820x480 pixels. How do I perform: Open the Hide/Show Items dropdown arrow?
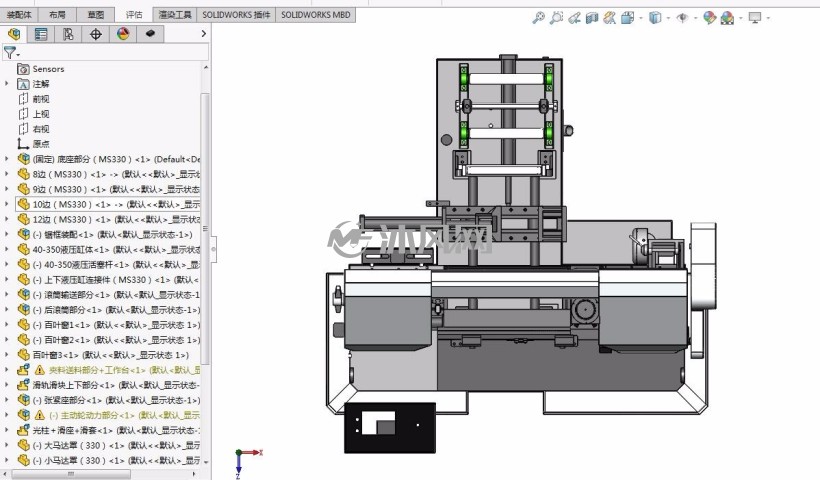696,18
